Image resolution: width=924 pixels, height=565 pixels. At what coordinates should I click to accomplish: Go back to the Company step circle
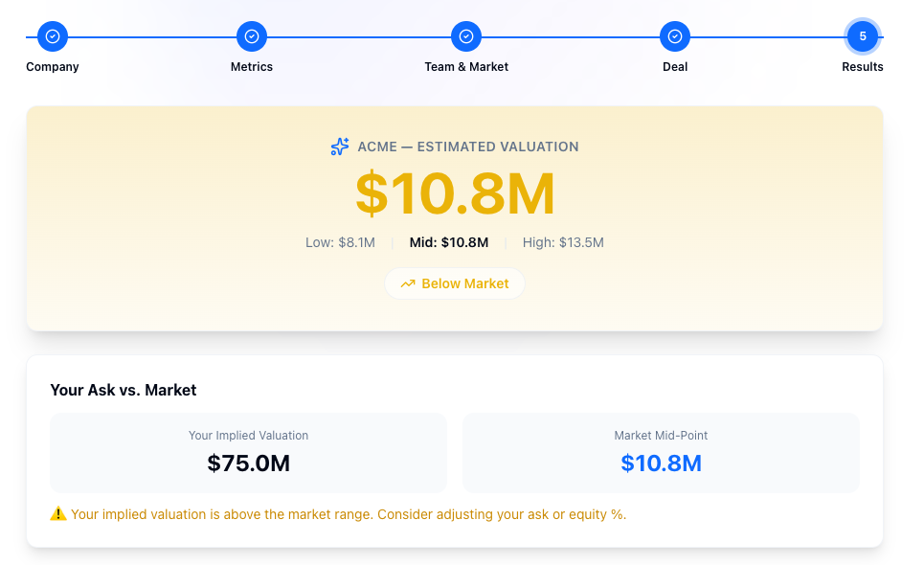tap(53, 36)
